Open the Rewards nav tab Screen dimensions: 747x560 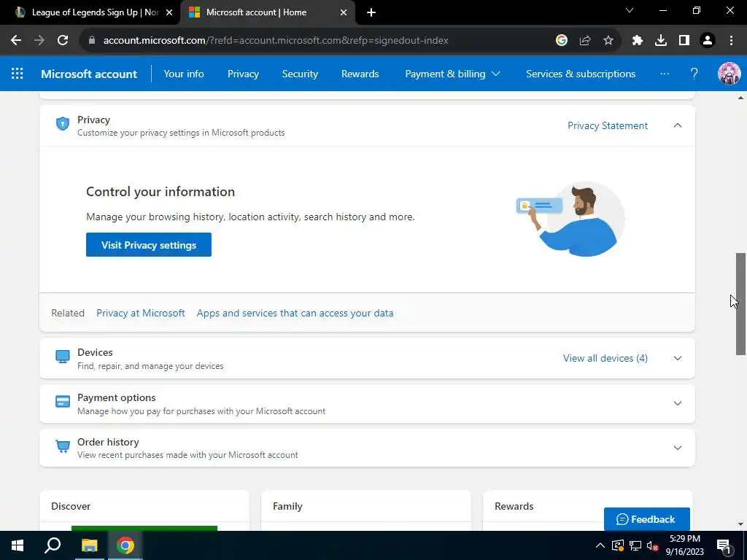(360, 74)
